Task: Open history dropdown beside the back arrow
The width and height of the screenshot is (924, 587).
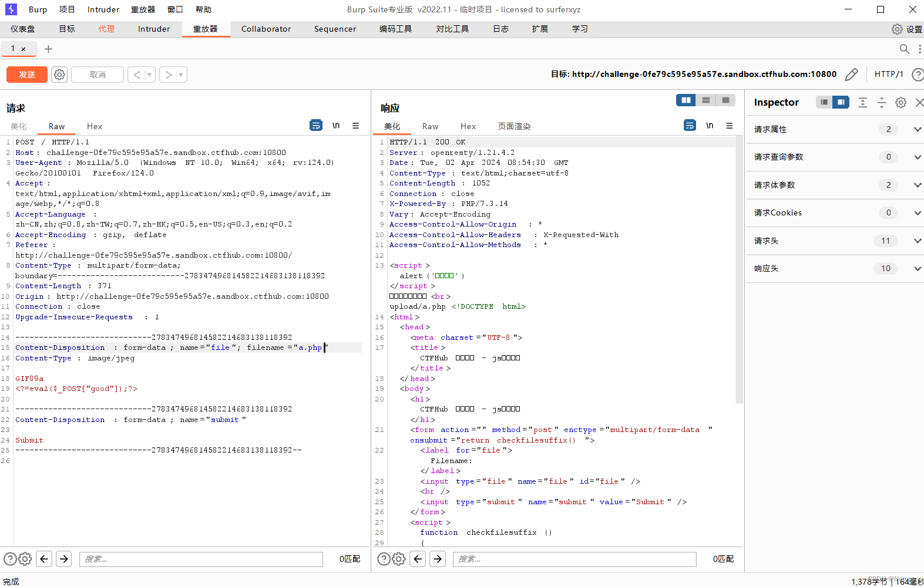Action: (150, 75)
